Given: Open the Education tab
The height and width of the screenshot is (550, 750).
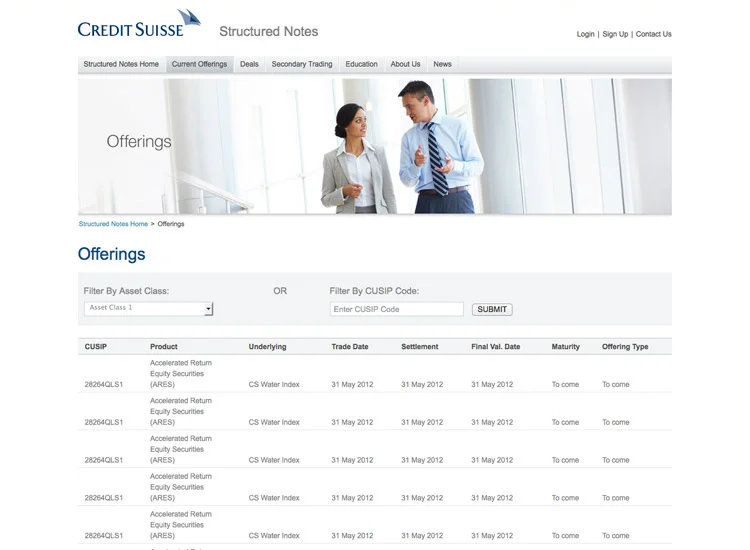Looking at the screenshot, I should [362, 64].
